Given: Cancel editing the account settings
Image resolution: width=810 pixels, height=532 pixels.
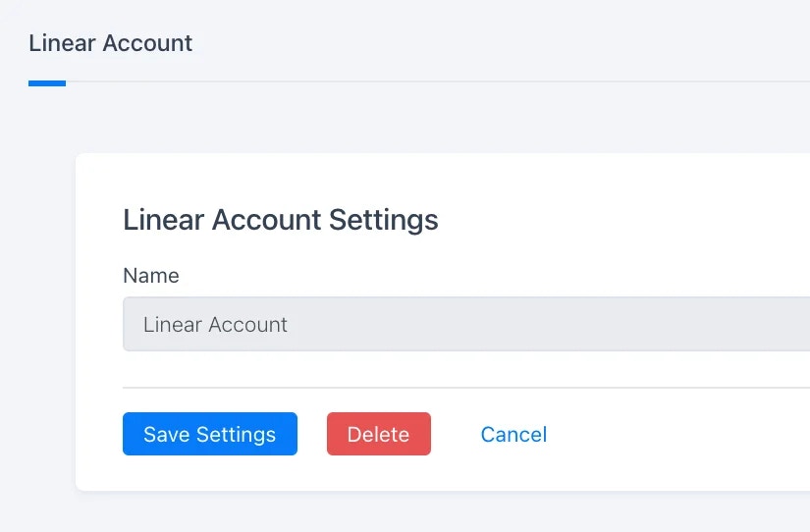Looking at the screenshot, I should click(513, 435).
